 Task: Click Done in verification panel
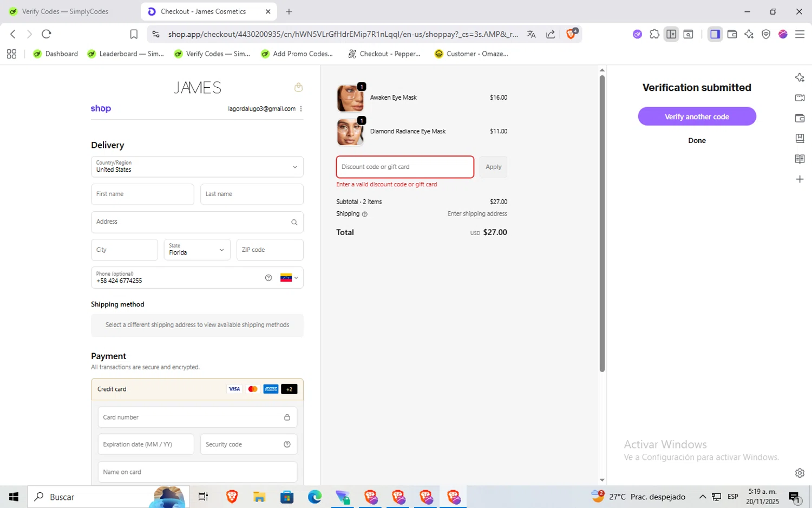tap(697, 140)
